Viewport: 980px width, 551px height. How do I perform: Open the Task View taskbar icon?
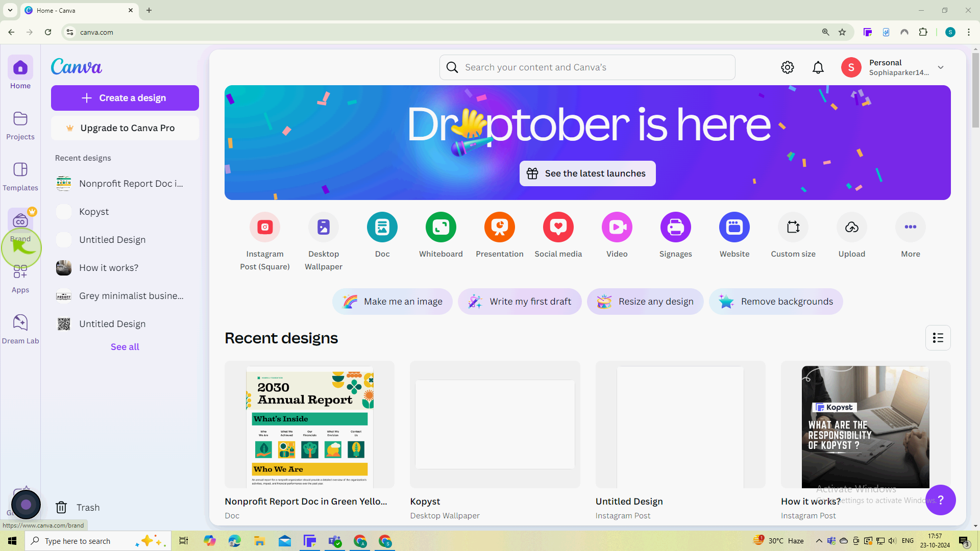point(184,541)
